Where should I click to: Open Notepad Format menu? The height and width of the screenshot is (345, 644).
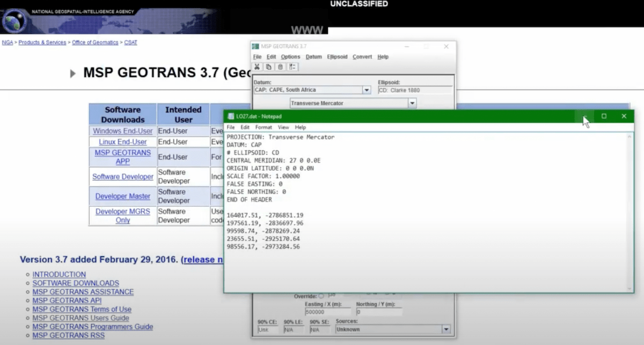tap(264, 127)
